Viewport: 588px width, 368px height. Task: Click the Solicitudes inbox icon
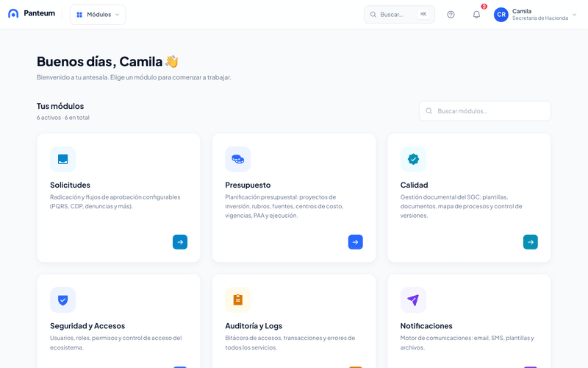pos(63,159)
